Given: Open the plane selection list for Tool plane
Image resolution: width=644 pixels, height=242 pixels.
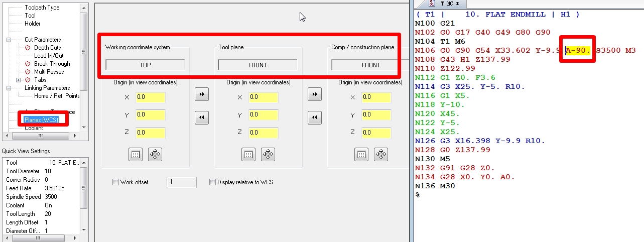Looking at the screenshot, I should tap(248, 154).
